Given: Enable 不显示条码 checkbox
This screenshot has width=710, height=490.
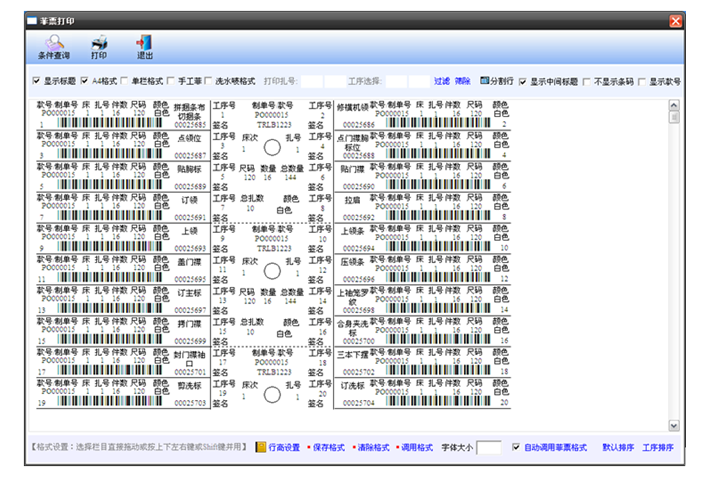Looking at the screenshot, I should pyautogui.click(x=588, y=81).
